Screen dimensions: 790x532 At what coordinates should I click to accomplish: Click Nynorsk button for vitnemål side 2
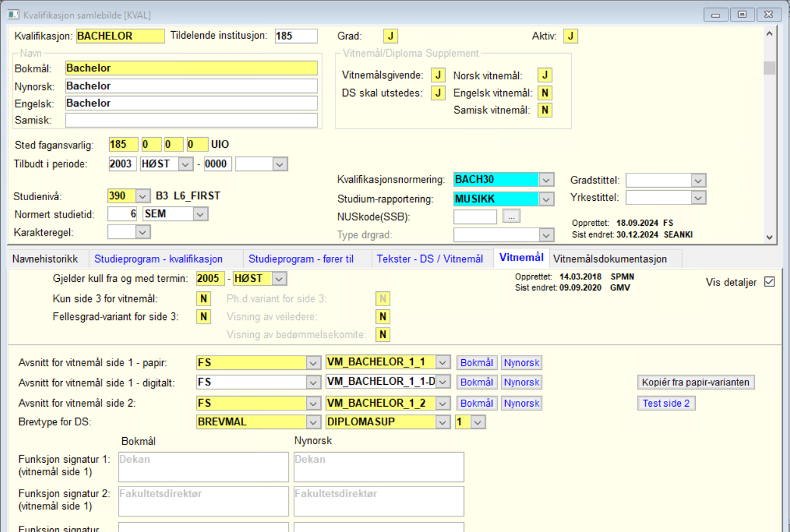point(522,403)
